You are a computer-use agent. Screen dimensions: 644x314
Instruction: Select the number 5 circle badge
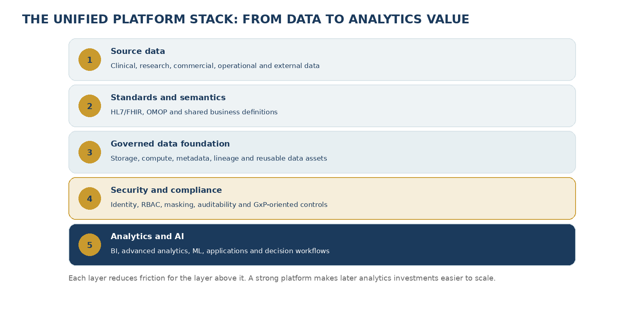(x=90, y=245)
